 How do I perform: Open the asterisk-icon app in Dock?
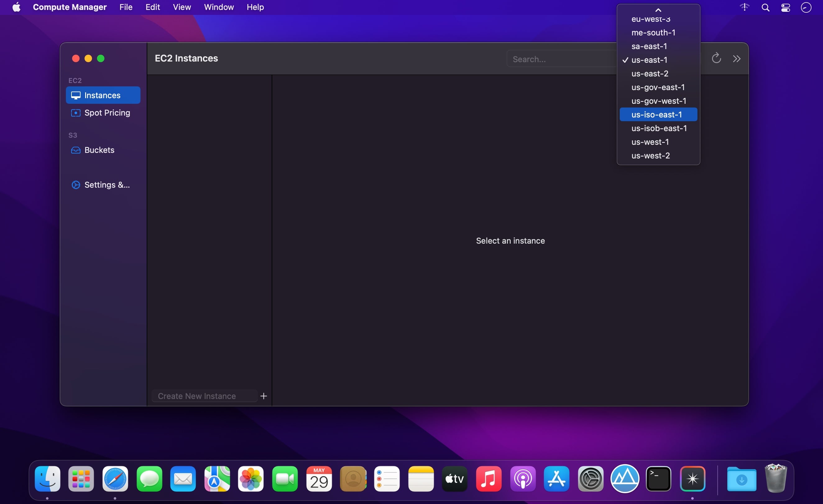pyautogui.click(x=693, y=479)
